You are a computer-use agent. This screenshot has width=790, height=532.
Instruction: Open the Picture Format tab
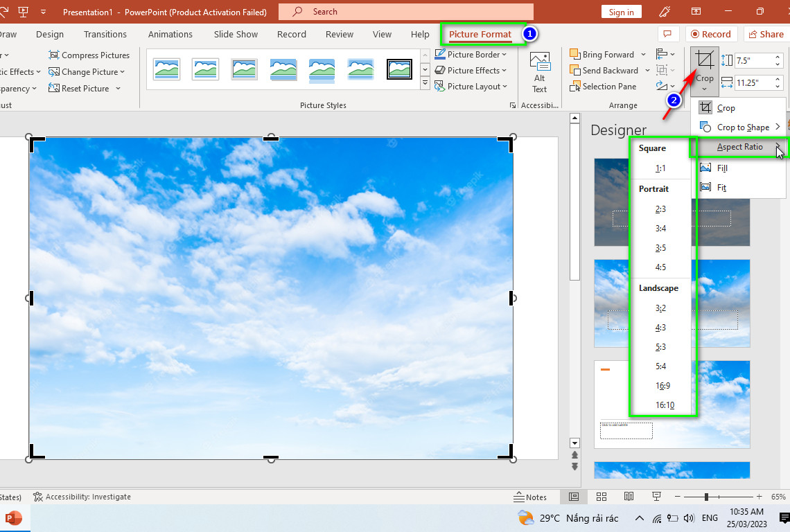coord(480,34)
